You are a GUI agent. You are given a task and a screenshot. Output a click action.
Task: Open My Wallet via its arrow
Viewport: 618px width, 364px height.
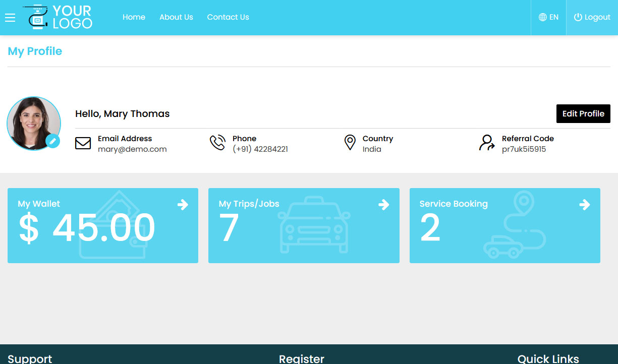pos(183,204)
